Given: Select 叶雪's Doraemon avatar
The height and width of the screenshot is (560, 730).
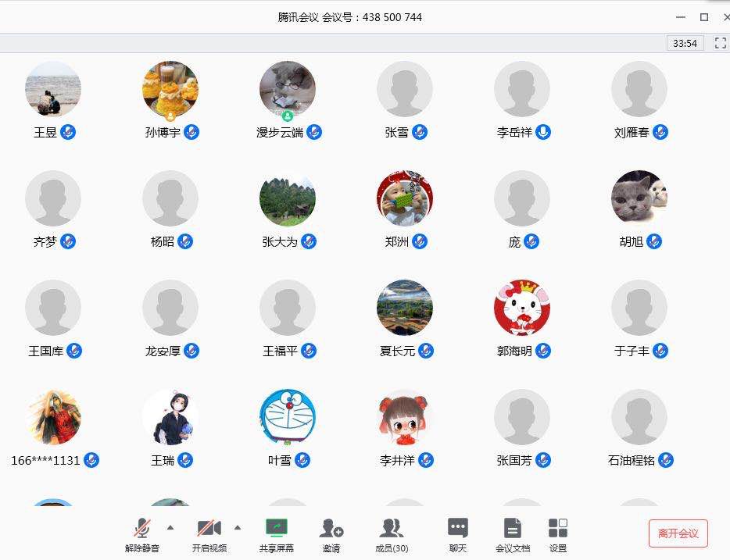Looking at the screenshot, I should tap(288, 417).
